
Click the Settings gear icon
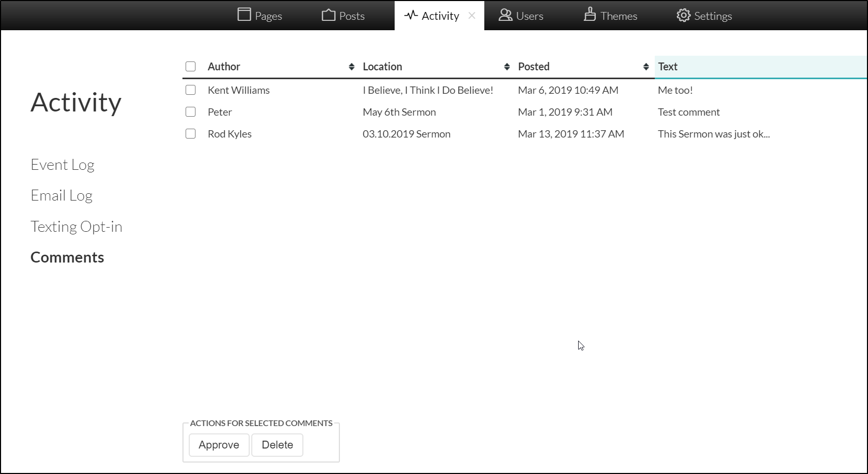point(683,16)
